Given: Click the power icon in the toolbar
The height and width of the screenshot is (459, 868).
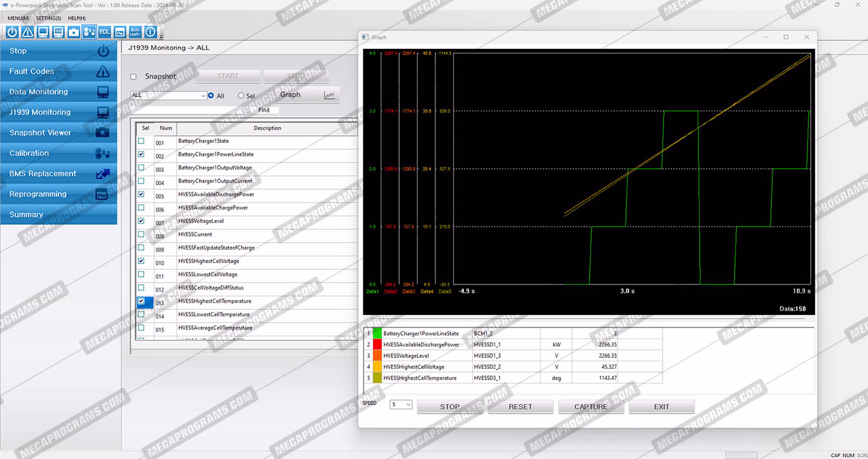Looking at the screenshot, I should 12,32.
